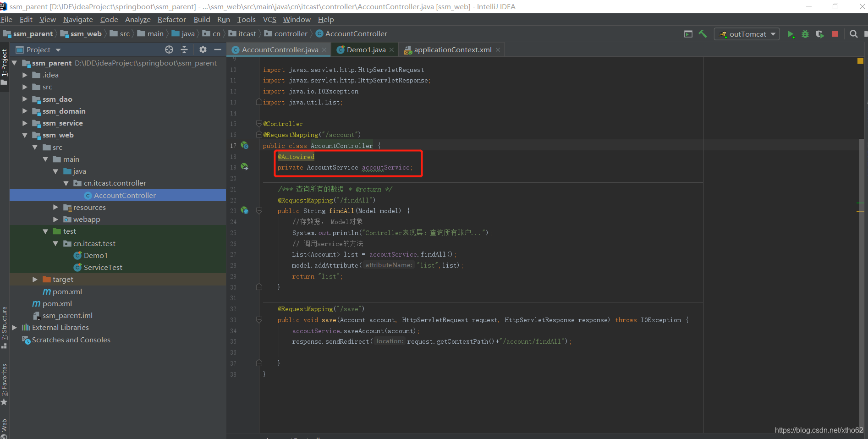Screen dimensions: 868x439
Task: Collapse the ssm_parent root node arrow
Action: (x=14, y=63)
